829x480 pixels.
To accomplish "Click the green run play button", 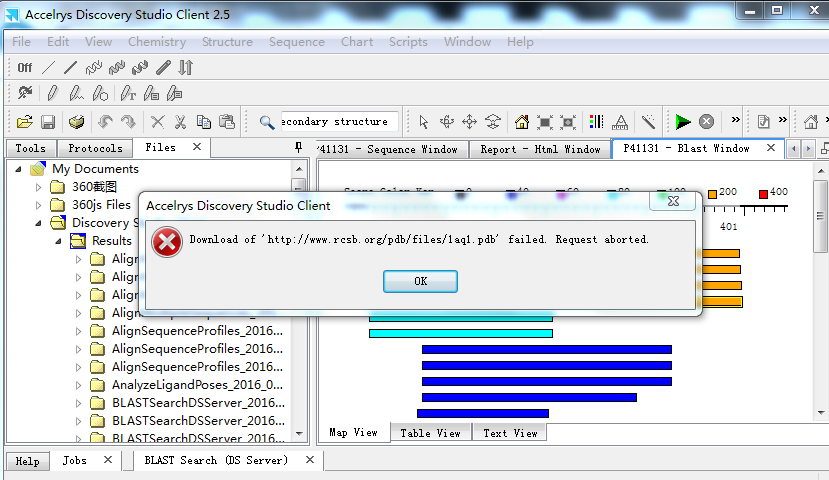I will click(683, 122).
